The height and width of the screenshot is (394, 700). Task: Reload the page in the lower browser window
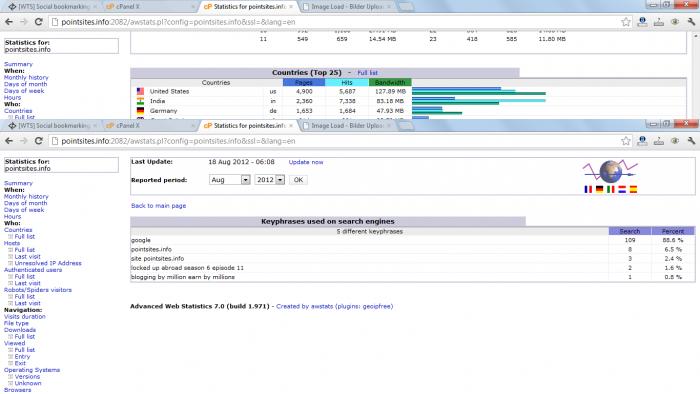coord(38,141)
